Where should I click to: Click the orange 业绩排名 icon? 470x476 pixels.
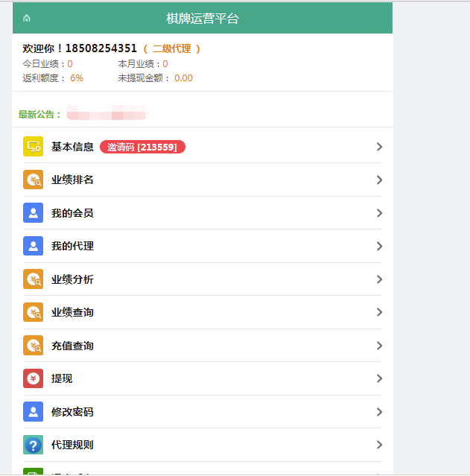33,180
